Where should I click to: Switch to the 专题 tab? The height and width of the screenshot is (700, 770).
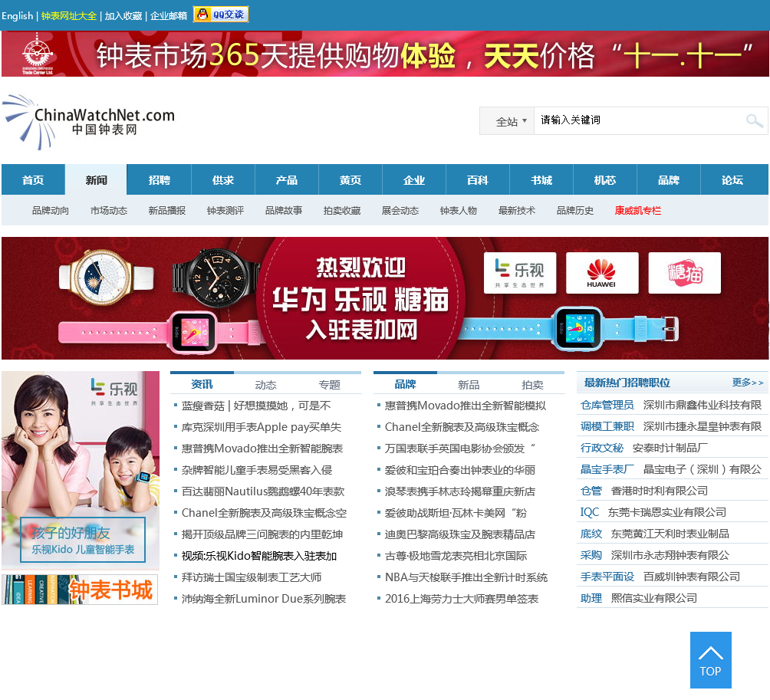pyautogui.click(x=329, y=385)
